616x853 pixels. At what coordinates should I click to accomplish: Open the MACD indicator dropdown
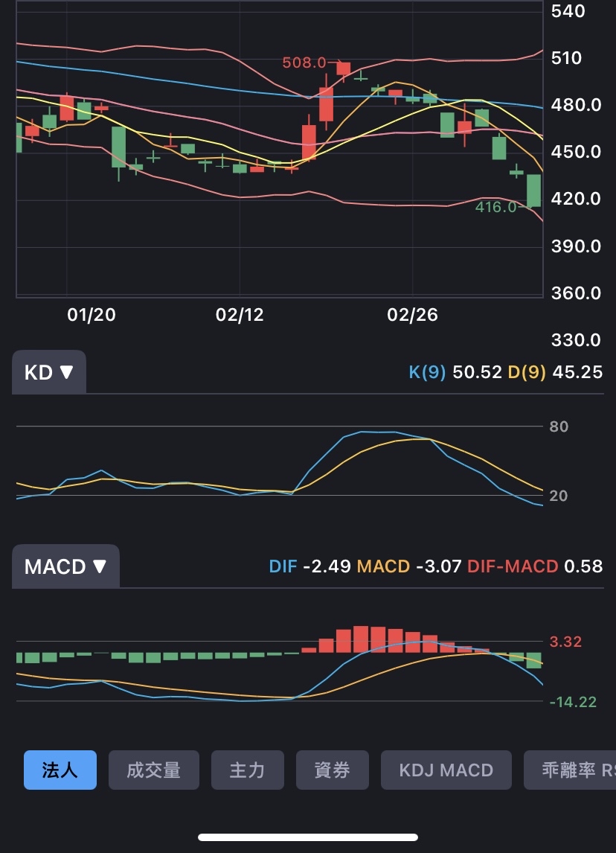click(x=65, y=566)
